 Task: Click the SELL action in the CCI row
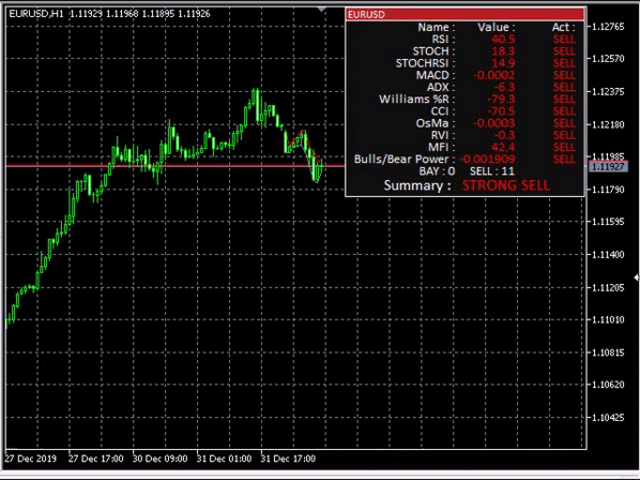pos(564,111)
